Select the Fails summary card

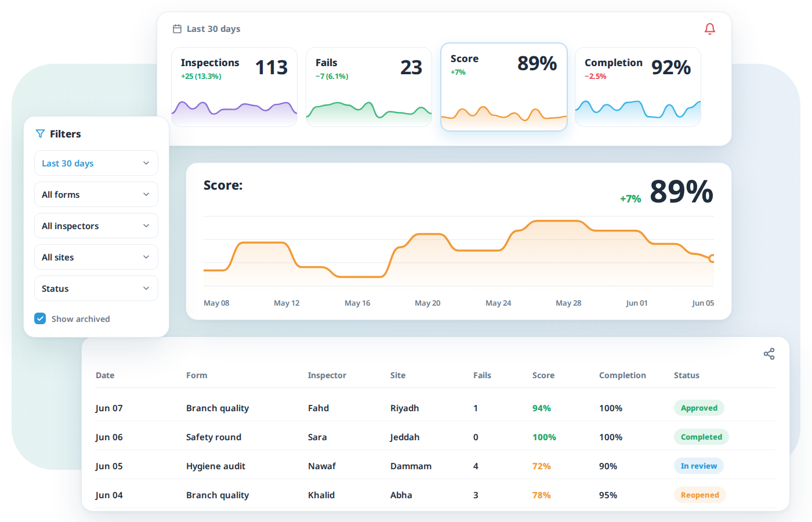369,87
